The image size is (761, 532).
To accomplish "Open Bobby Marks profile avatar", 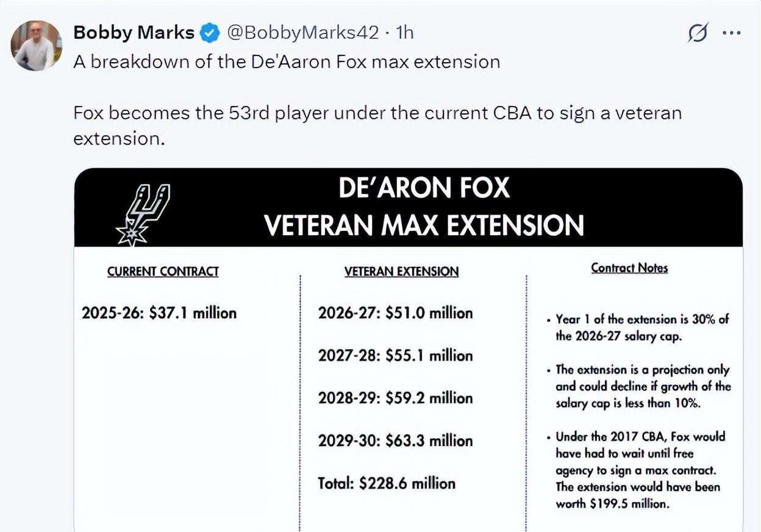I will pos(37,46).
